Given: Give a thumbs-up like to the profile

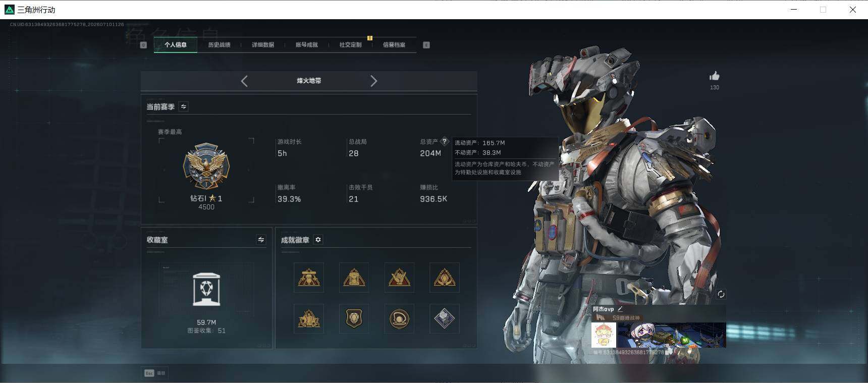Looking at the screenshot, I should 715,76.
